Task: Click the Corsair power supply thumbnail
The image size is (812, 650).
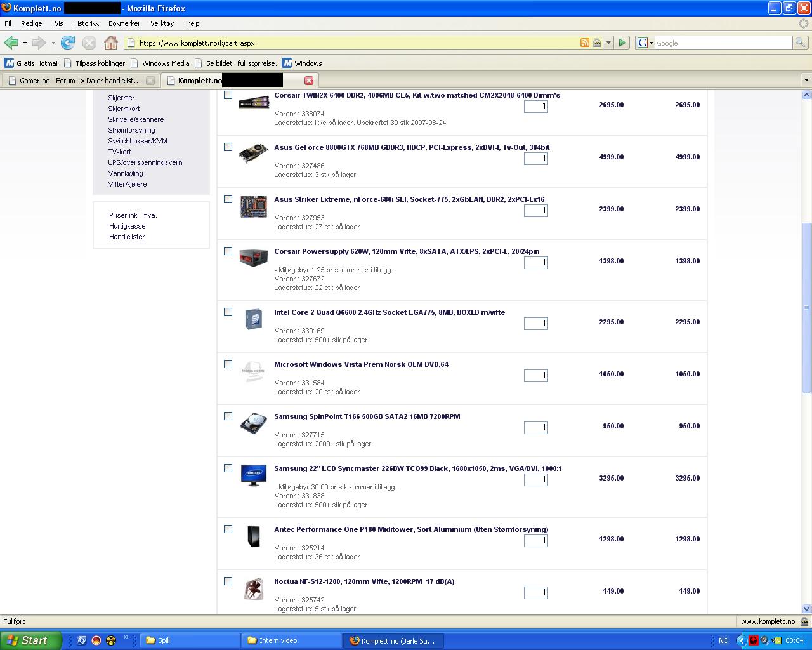Action: pos(254,258)
